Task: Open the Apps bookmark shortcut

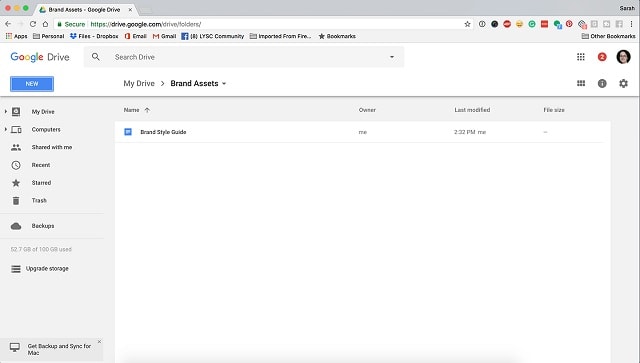Action: (16, 36)
